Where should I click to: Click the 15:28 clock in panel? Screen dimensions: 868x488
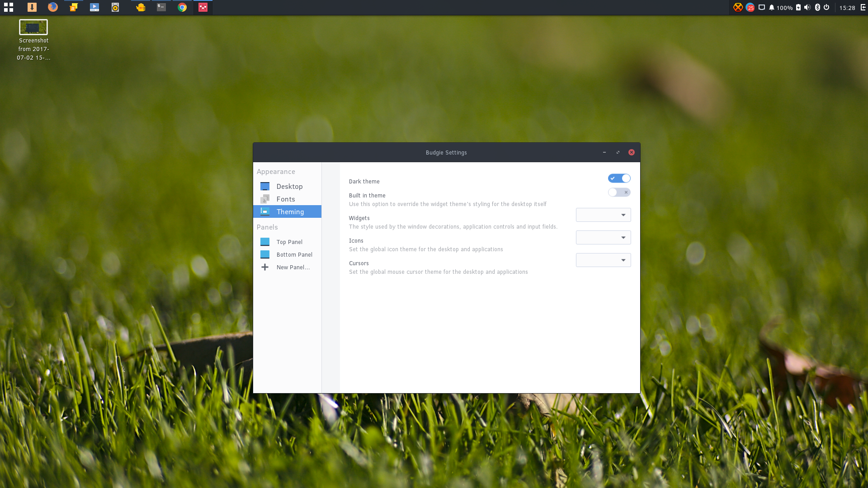[x=847, y=8]
